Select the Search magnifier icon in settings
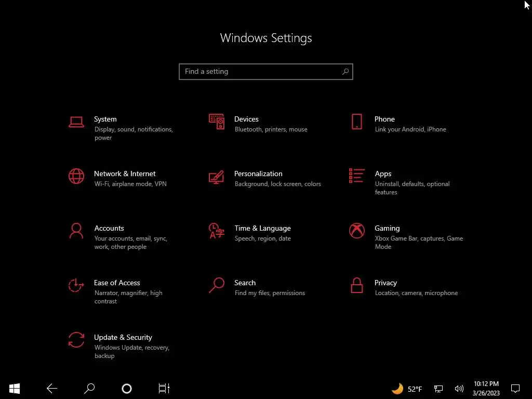This screenshot has width=532, height=399. tap(217, 285)
